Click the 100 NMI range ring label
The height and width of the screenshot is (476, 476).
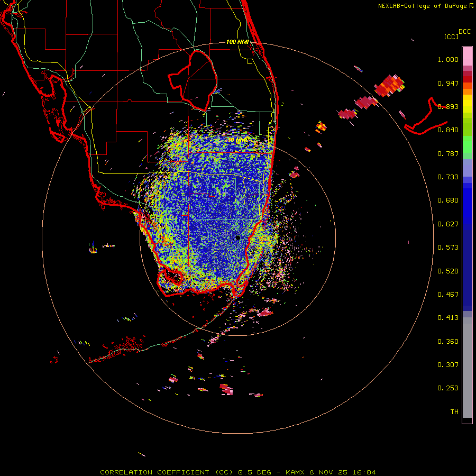click(237, 42)
